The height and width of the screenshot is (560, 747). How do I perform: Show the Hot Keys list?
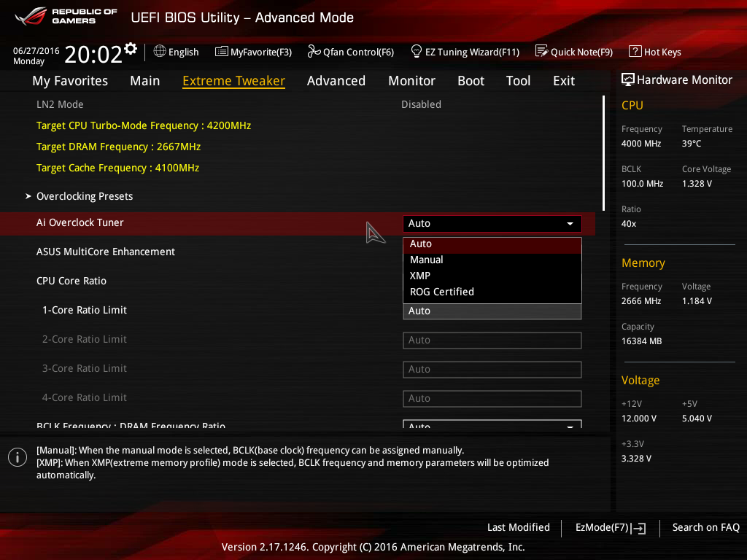(655, 52)
